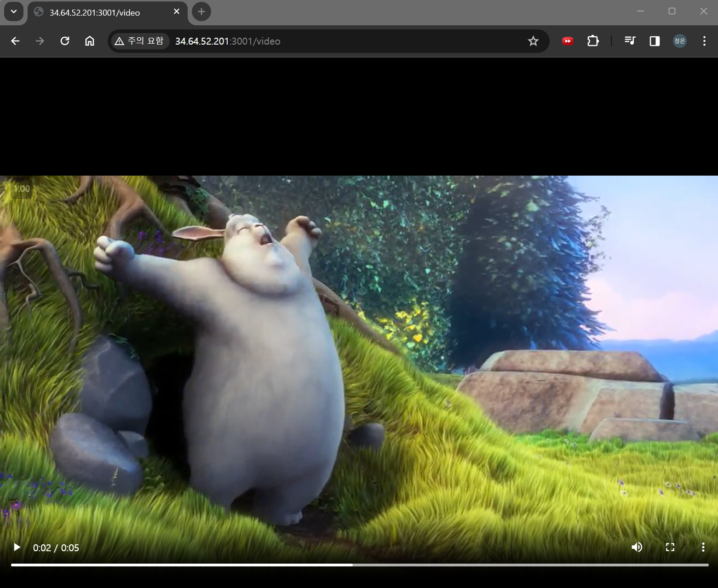Image resolution: width=718 pixels, height=588 pixels.
Task: Enter fullscreen video mode
Action: click(x=670, y=547)
